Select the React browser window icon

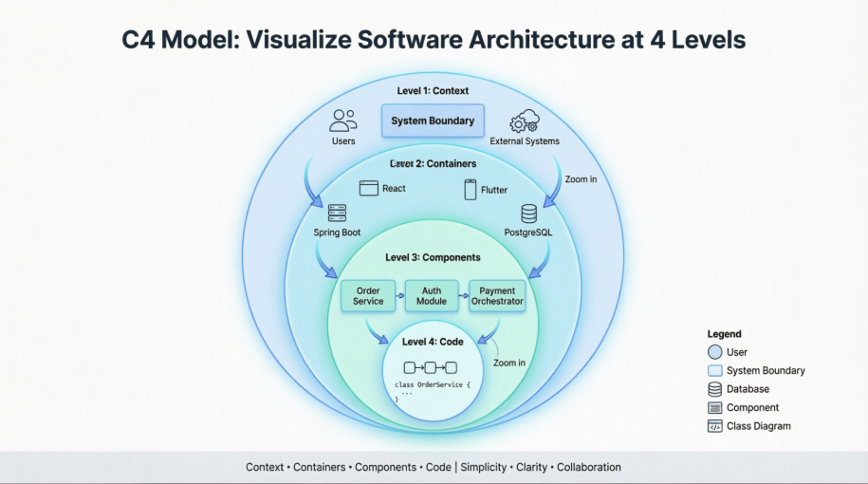click(368, 189)
